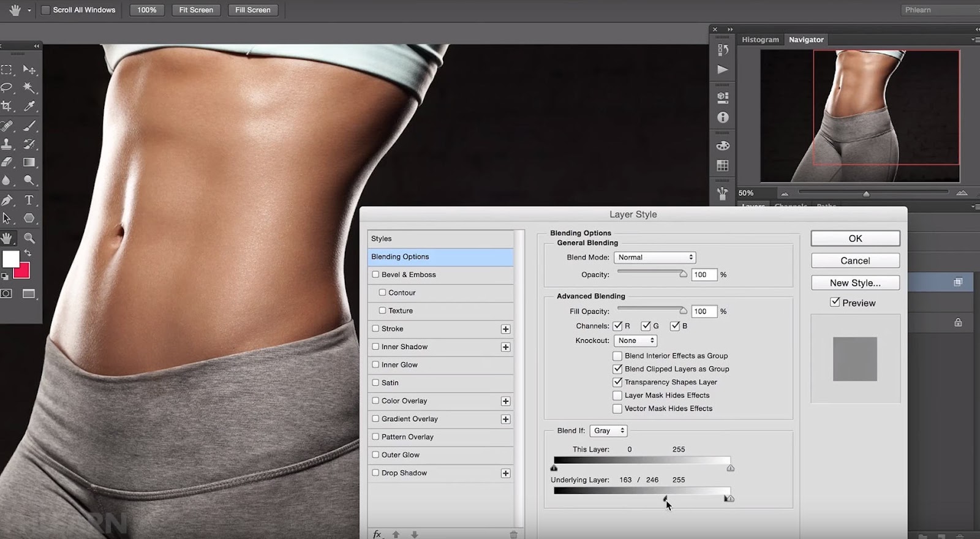
Task: Open the Actions panel play icon
Action: click(723, 69)
